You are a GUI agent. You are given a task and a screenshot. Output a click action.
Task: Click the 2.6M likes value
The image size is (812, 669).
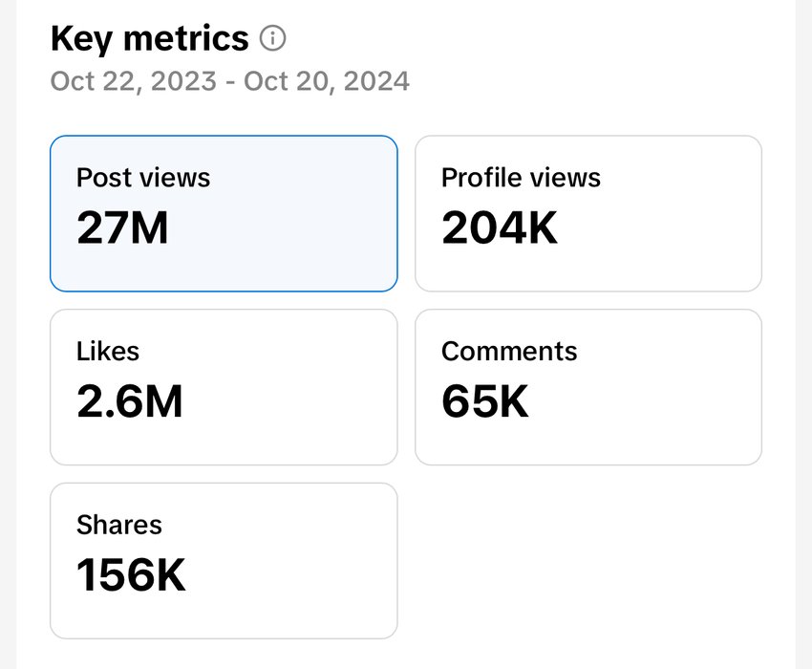click(129, 402)
